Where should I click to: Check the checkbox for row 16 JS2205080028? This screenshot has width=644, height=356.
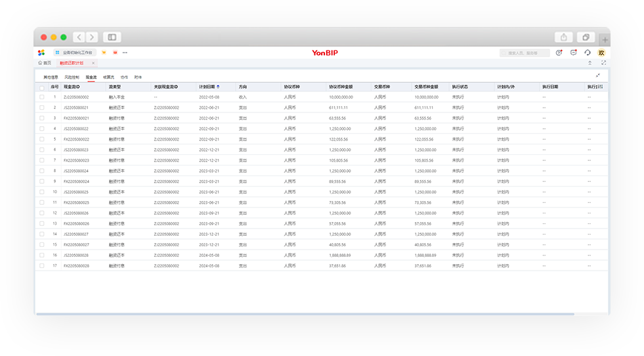tap(42, 256)
